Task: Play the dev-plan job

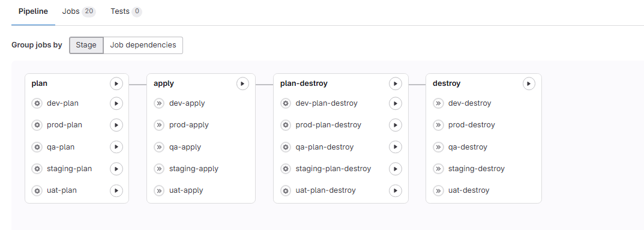Action: [116, 103]
